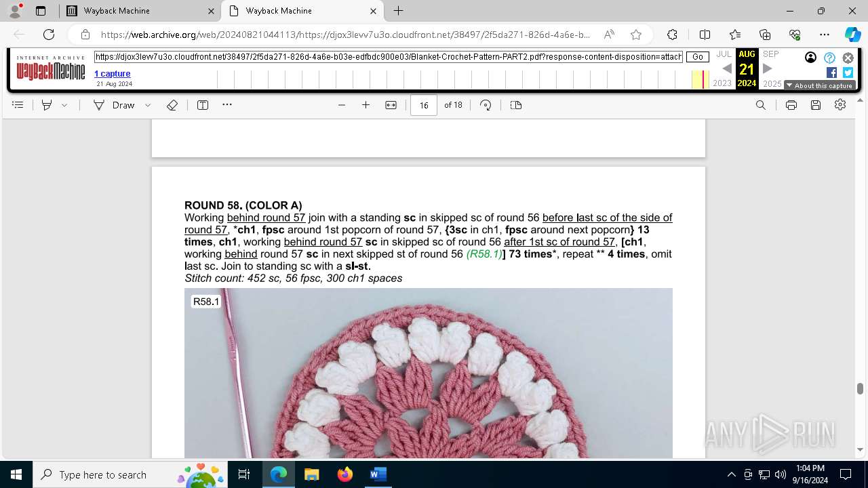Share capture on Facebook
Viewport: 868px width, 488px height.
click(831, 73)
